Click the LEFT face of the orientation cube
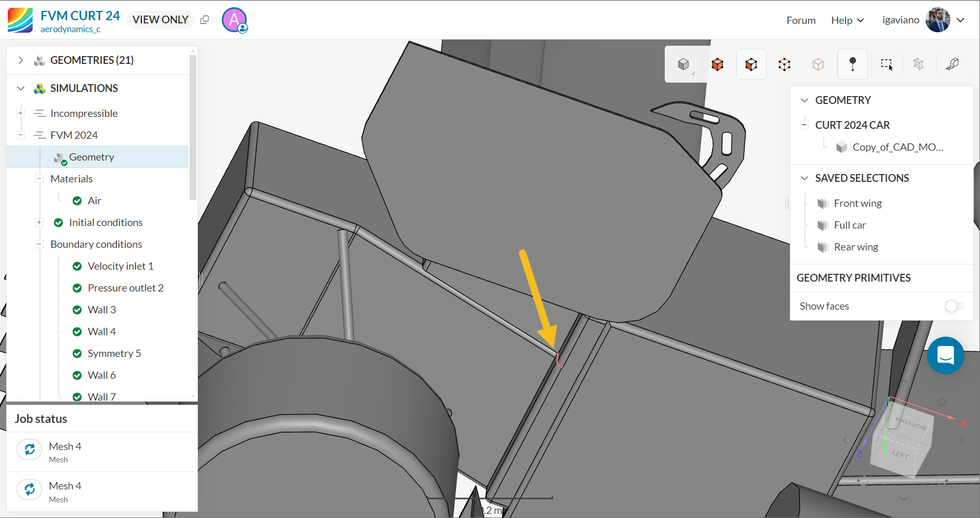Image resolution: width=980 pixels, height=518 pixels. [x=901, y=455]
